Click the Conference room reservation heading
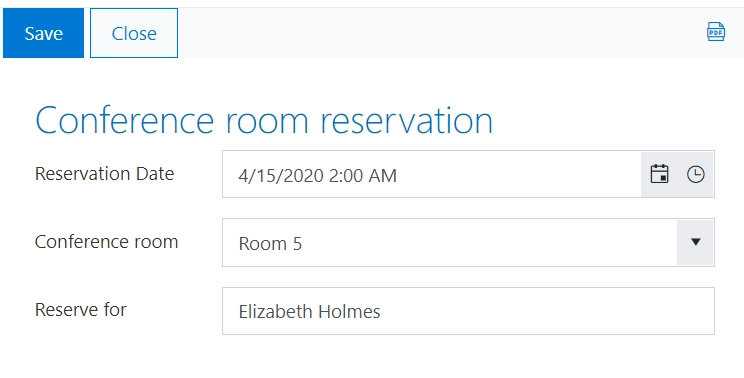This screenshot has width=744, height=378. point(264,120)
